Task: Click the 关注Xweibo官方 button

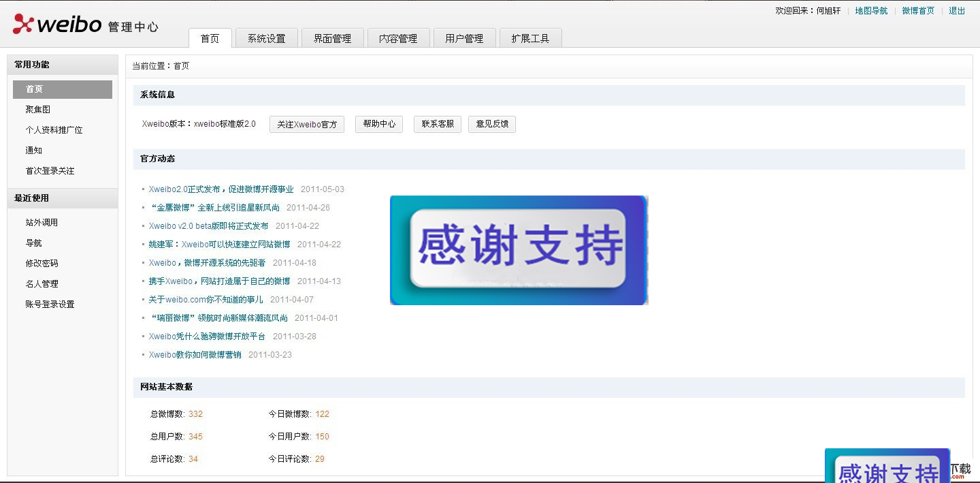Action: (x=307, y=124)
